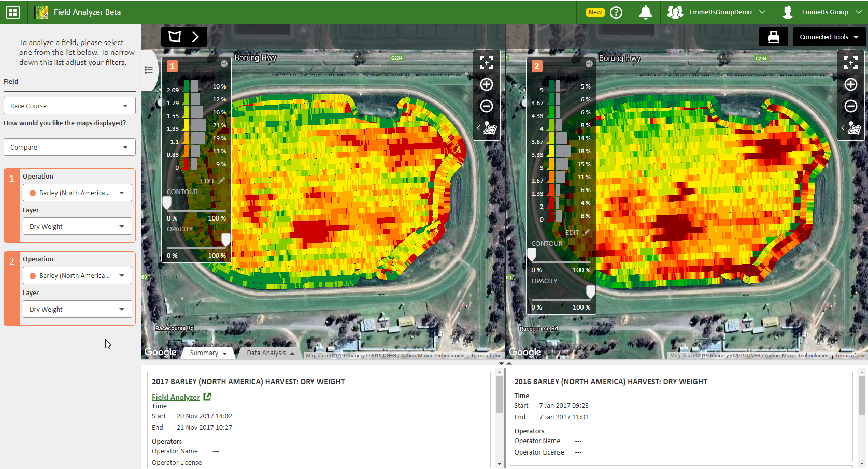868x469 pixels.
Task: Click the Borung Hwy label on the right map
Action: pyautogui.click(x=620, y=58)
